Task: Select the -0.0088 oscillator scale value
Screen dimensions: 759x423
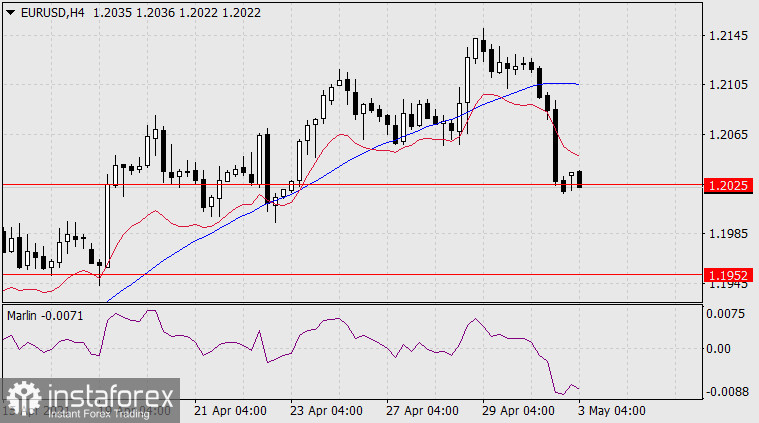Action: click(728, 392)
